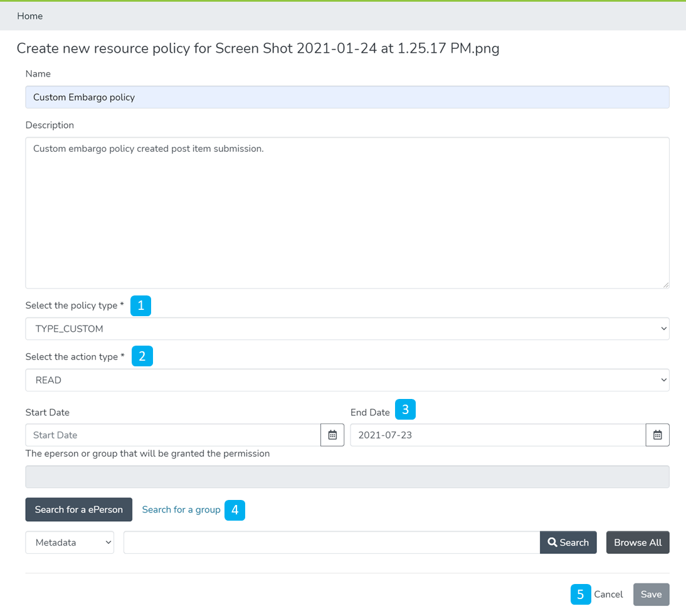Open the action type READ dropdown
This screenshot has height=616, width=686.
point(347,380)
